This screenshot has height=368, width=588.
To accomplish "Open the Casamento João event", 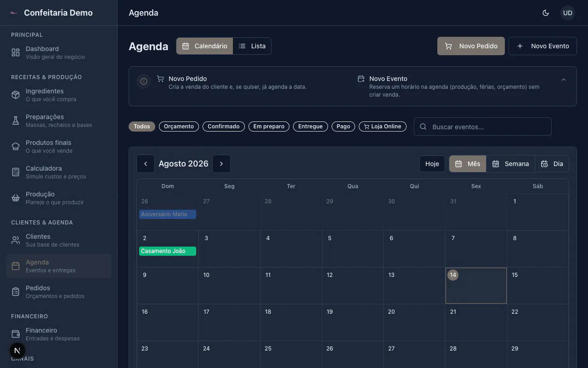I will 168,251.
